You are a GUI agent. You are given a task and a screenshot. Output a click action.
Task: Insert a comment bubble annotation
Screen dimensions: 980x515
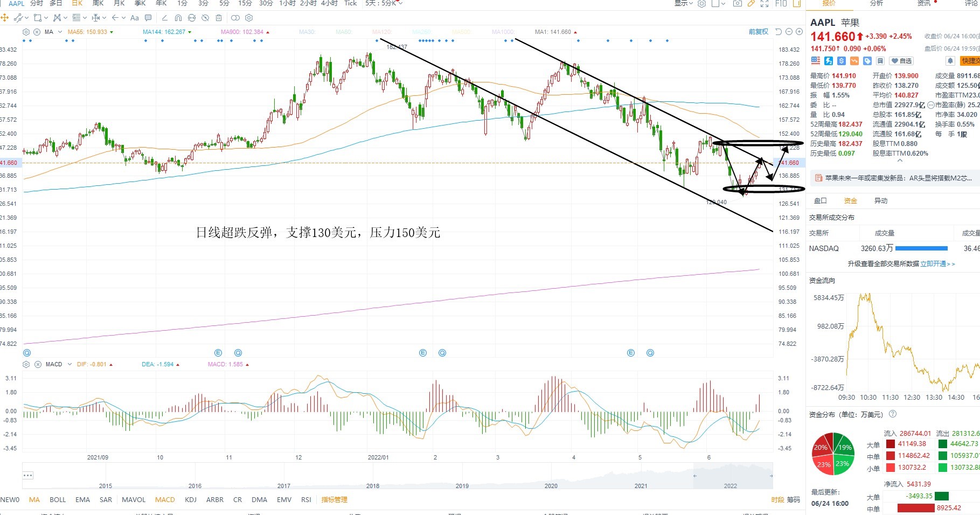click(148, 18)
